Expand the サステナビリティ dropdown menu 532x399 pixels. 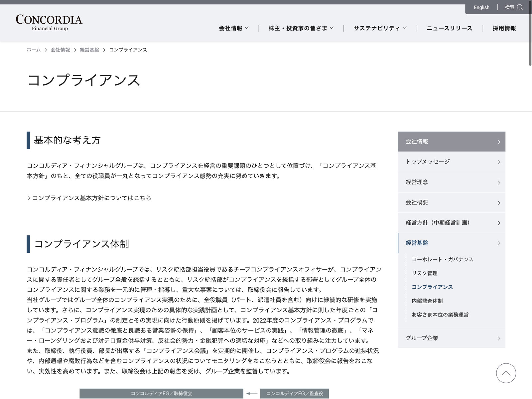(x=380, y=28)
